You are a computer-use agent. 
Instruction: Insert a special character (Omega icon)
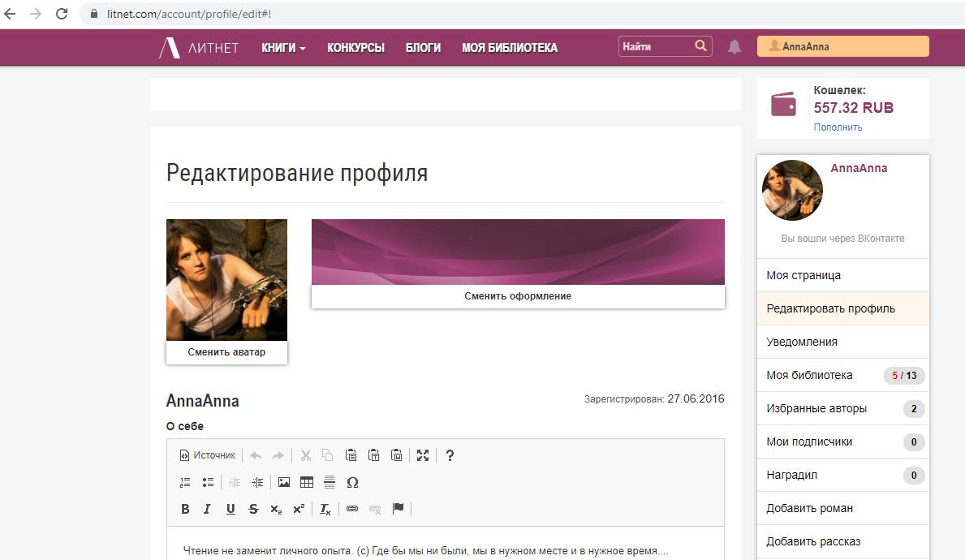(x=352, y=482)
